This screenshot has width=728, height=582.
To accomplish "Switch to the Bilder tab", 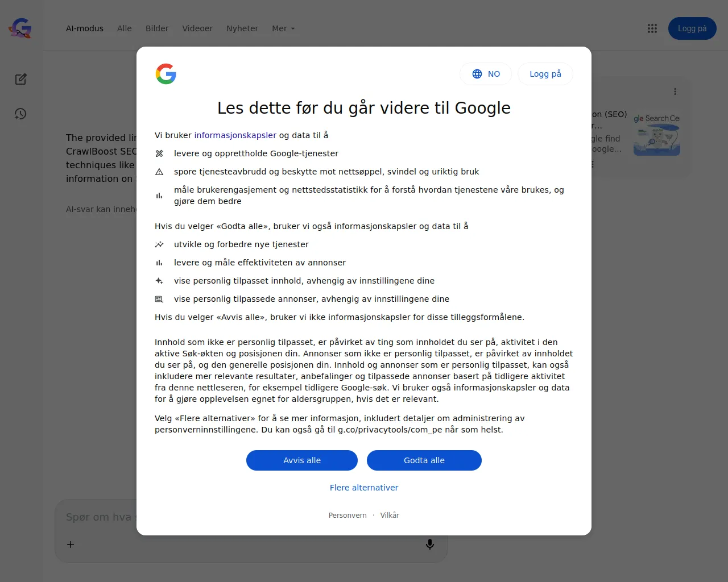I will (157, 28).
